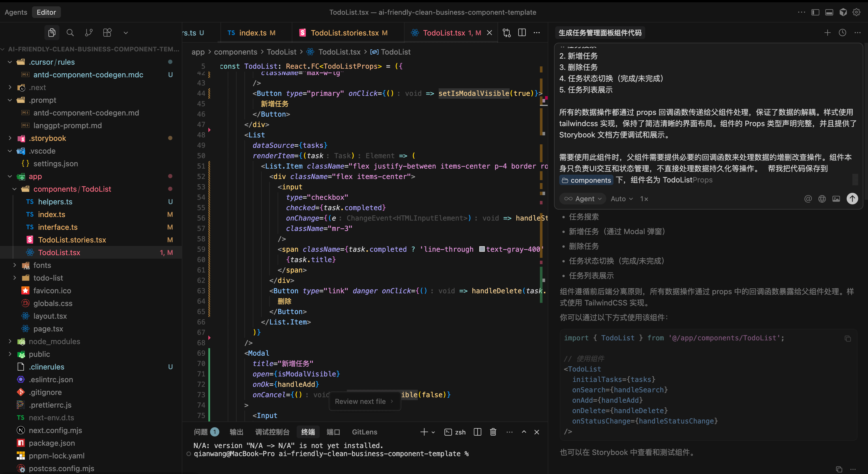This screenshot has width=868, height=474.
Task: Click the text-gray-400 color swatch
Action: pos(482,249)
